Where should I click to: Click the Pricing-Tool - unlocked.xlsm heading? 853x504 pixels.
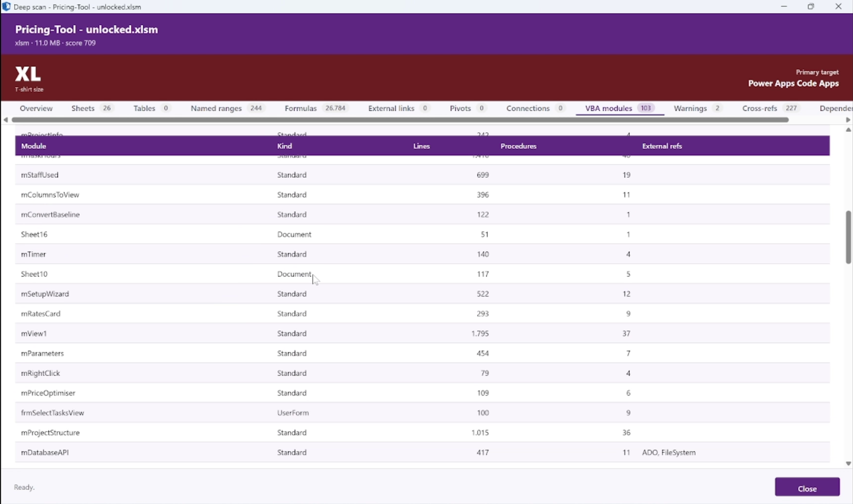(x=86, y=30)
